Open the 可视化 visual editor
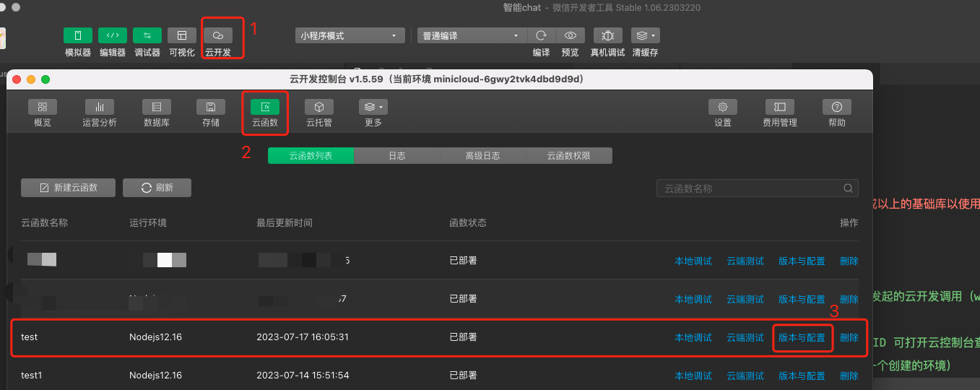Viewport: 980px width, 390px height. 182,35
